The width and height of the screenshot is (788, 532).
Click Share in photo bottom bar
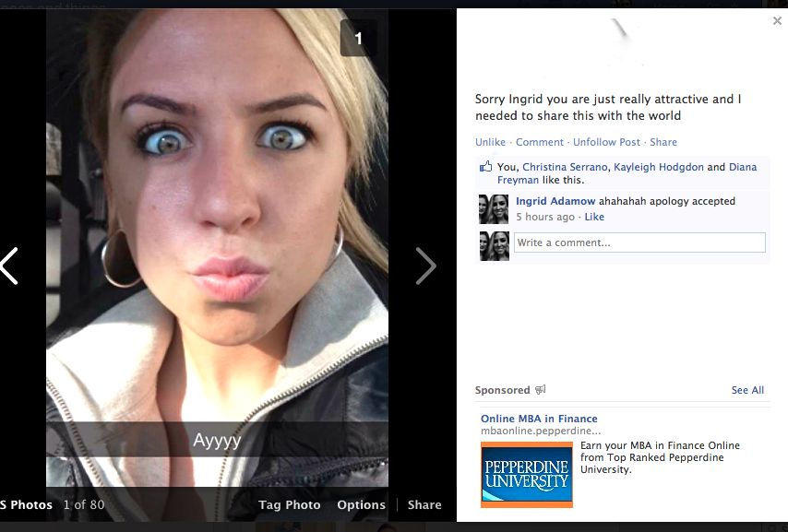(424, 504)
